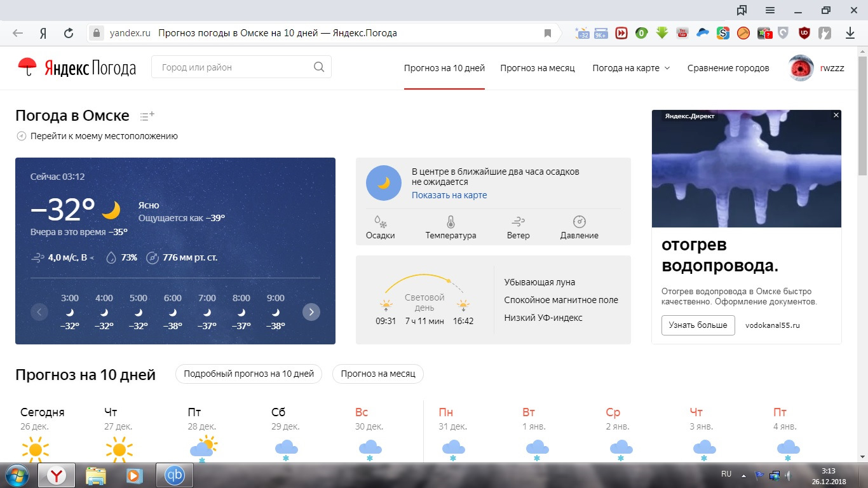Image resolution: width=868 pixels, height=488 pixels.
Task: Click the Узнать больше ad button
Action: point(698,325)
